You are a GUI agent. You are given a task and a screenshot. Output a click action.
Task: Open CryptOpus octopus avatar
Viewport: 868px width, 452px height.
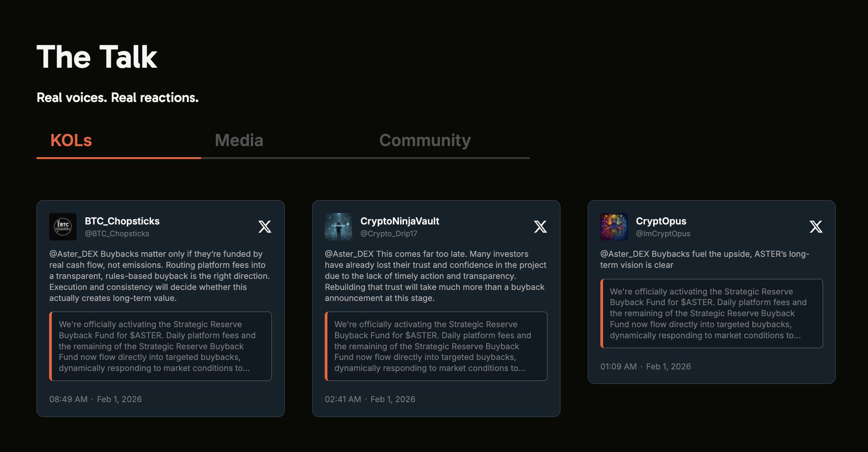pos(614,227)
